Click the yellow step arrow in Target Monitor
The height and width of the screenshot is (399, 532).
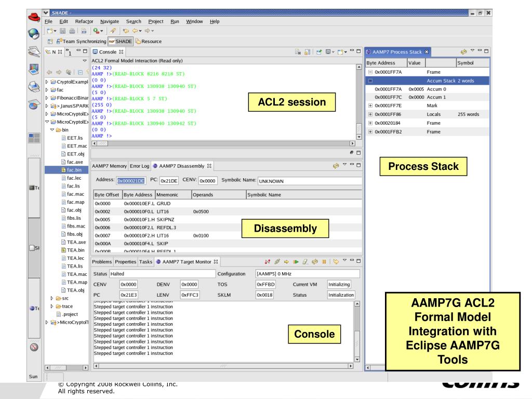click(x=286, y=262)
